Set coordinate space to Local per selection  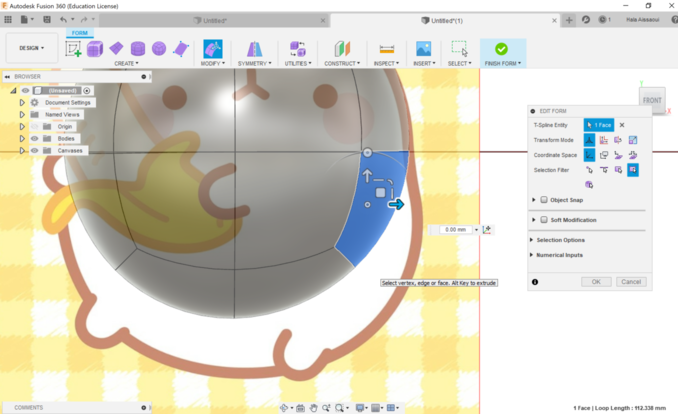click(x=618, y=155)
